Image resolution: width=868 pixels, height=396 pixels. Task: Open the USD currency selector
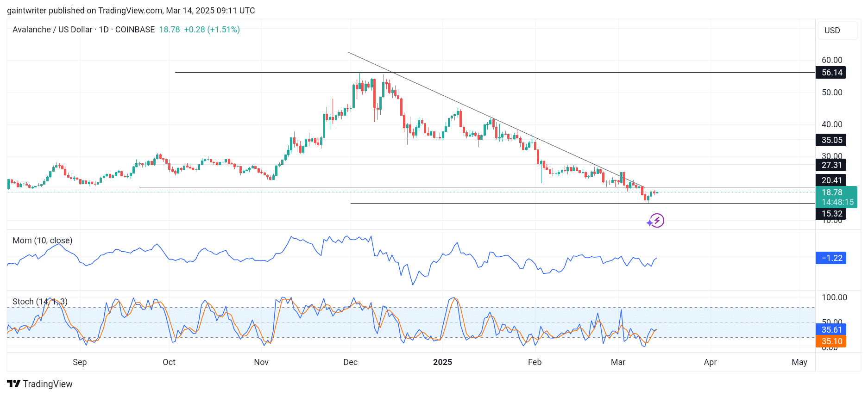(837, 31)
